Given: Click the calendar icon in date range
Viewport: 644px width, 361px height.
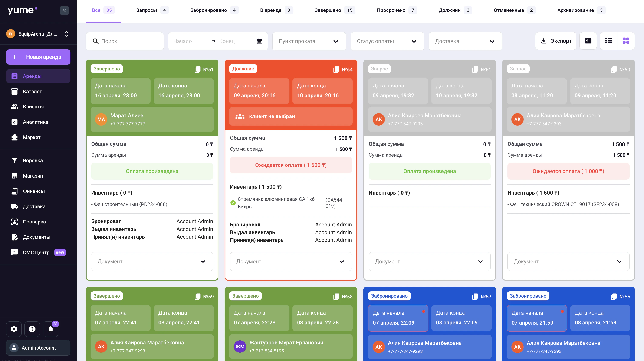Looking at the screenshot, I should 259,41.
